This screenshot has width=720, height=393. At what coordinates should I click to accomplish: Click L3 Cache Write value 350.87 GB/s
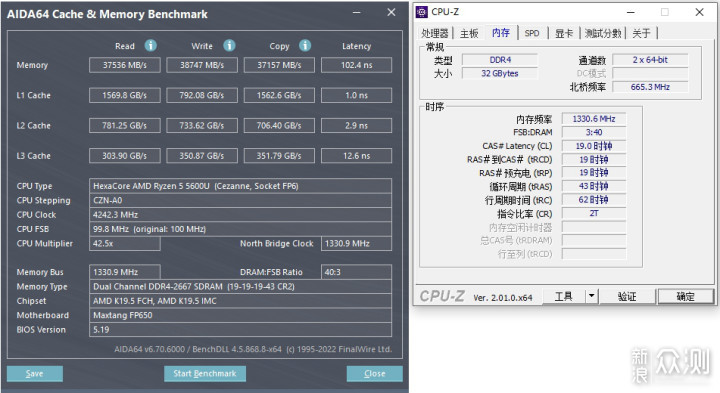(202, 156)
